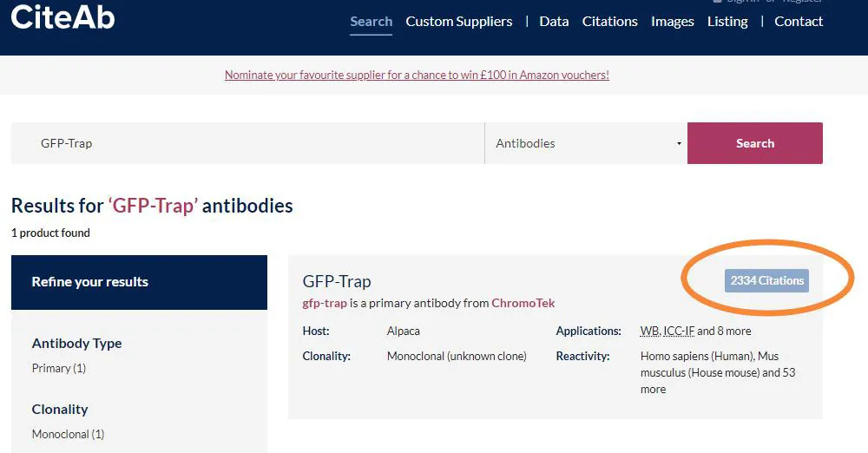Open the Images section
The width and height of the screenshot is (868, 453).
(673, 22)
